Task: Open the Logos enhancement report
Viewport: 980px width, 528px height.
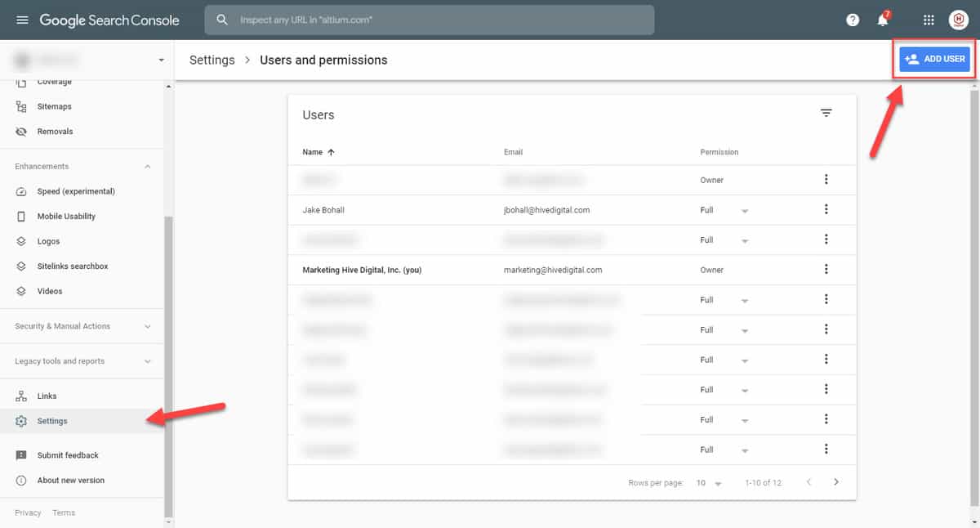Action: coord(49,241)
